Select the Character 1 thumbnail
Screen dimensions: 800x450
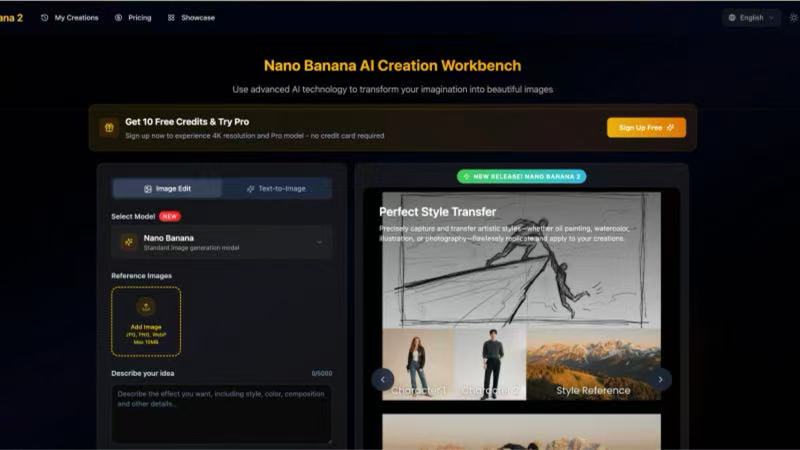coord(417,362)
